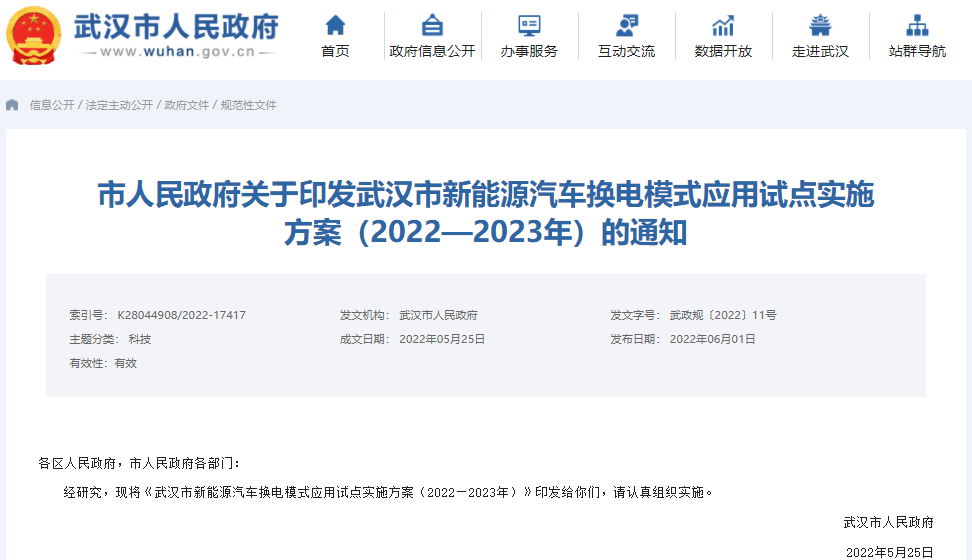This screenshot has height=560, width=972.
Task: Click 法定主动公开 breadcrumb link
Action: click(x=119, y=105)
